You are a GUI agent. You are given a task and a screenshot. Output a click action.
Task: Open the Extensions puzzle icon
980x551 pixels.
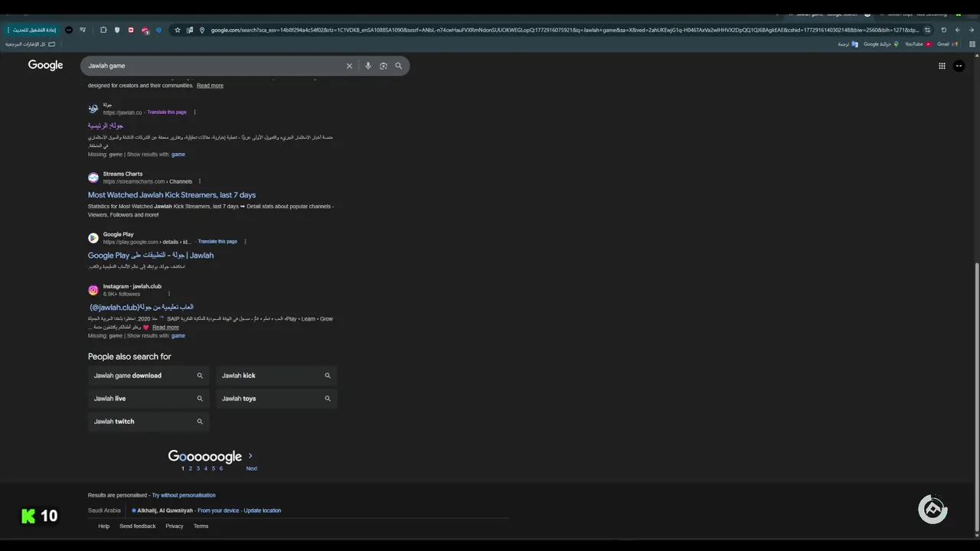coord(103,30)
